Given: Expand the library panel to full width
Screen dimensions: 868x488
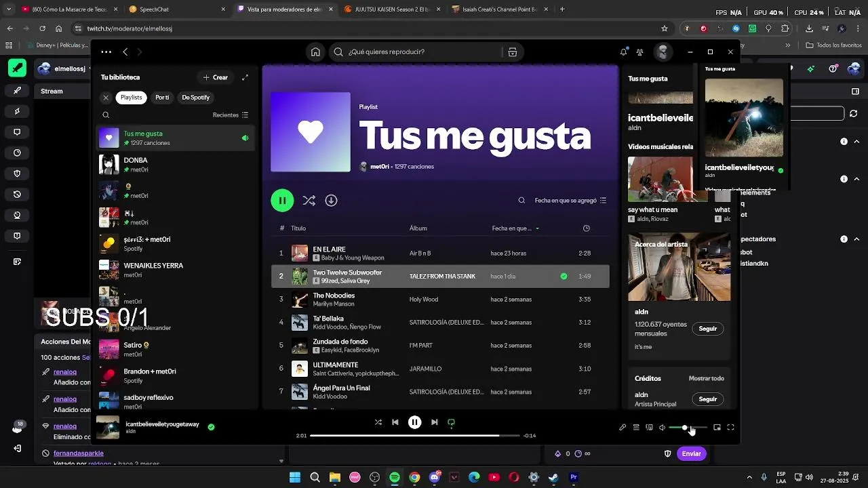Looking at the screenshot, I should tap(245, 77).
